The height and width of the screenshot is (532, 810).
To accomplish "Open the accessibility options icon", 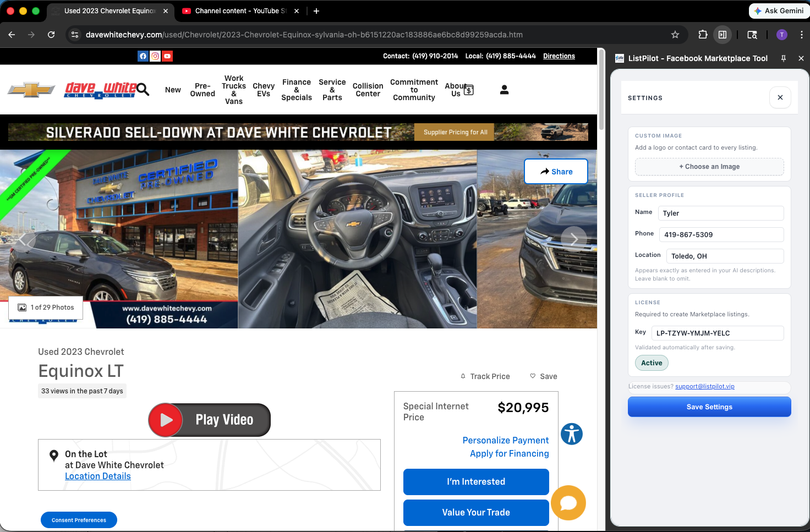I will click(572, 434).
